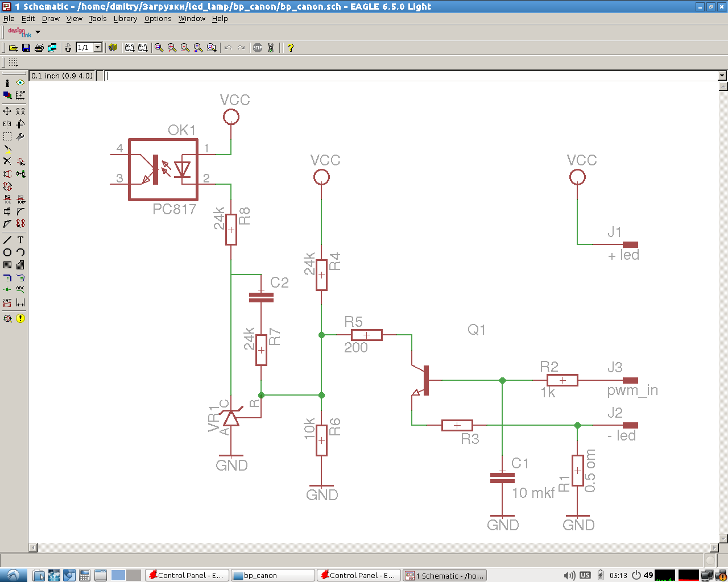Click the Save icon in the toolbar
This screenshot has width=728, height=582.
[x=26, y=48]
